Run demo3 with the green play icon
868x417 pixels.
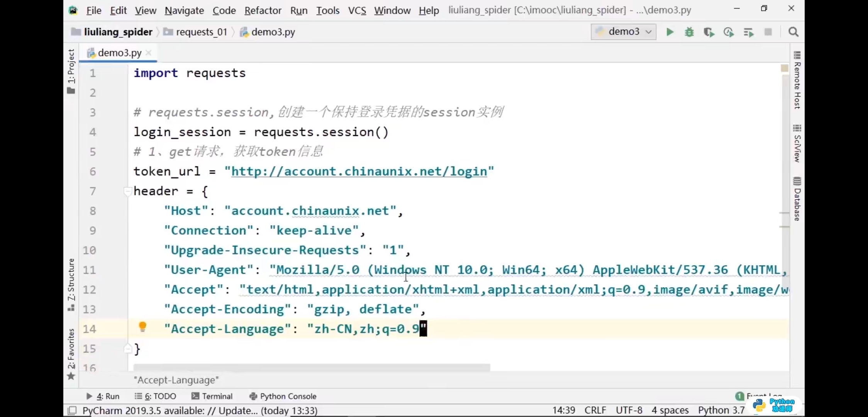[x=670, y=32]
